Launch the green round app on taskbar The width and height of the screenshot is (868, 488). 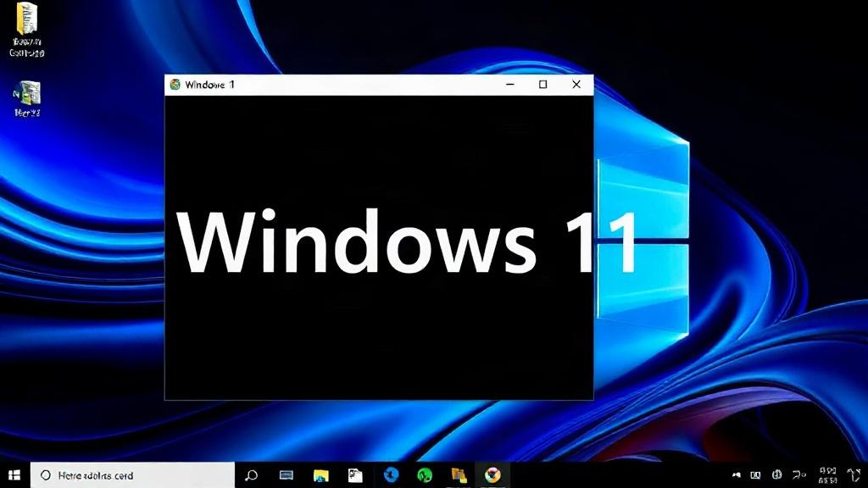(425, 475)
